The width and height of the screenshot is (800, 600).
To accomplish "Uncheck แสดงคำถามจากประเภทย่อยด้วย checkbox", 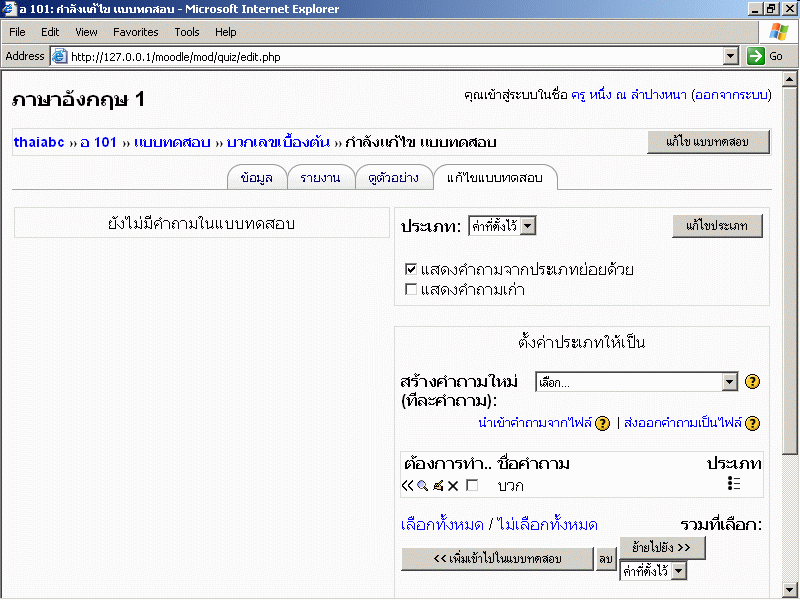I will tap(411, 269).
